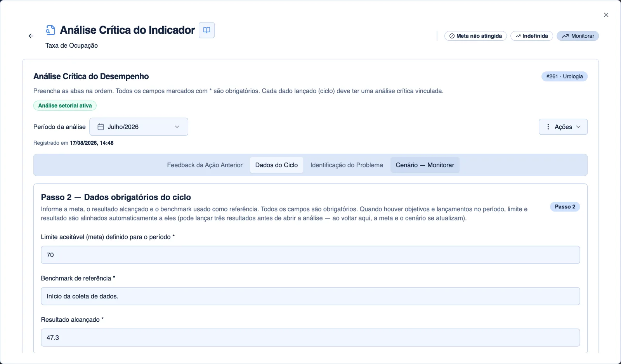
Task: Click the Registrado em 17/08/2026, 14:48 text
Action: coord(73,143)
